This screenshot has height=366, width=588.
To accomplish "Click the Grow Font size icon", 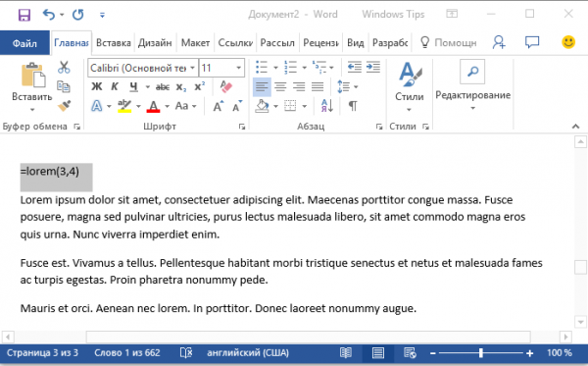I will [219, 107].
